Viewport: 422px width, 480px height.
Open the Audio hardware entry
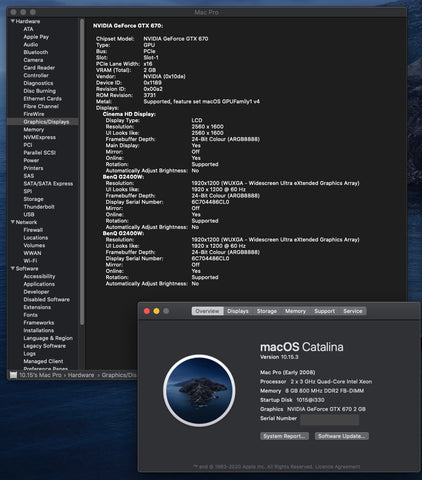(31, 44)
